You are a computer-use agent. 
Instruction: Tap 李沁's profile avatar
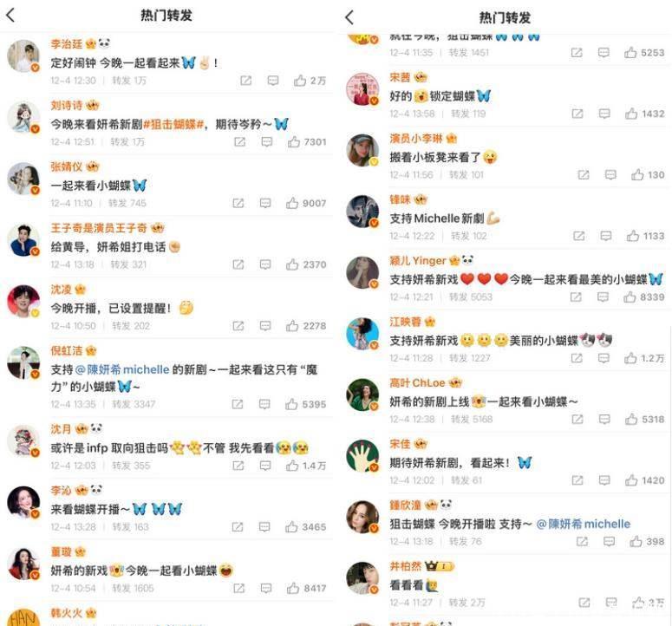coord(23,502)
